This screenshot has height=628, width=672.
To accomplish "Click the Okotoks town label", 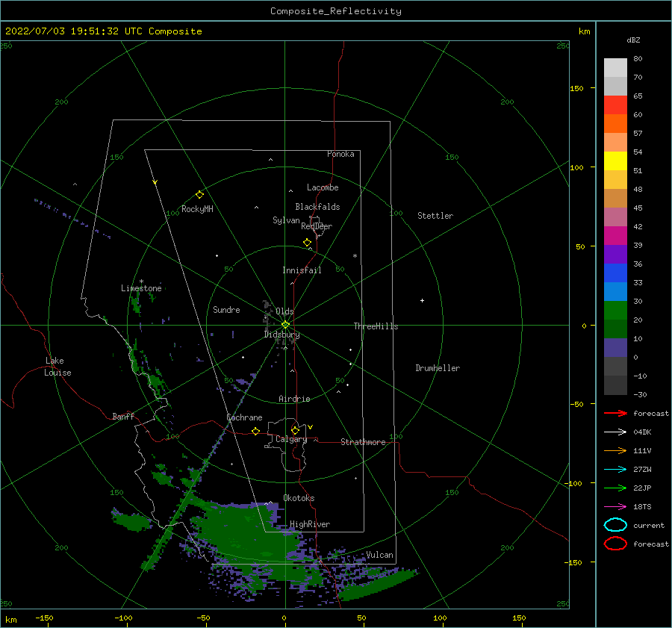I will coord(299,498).
